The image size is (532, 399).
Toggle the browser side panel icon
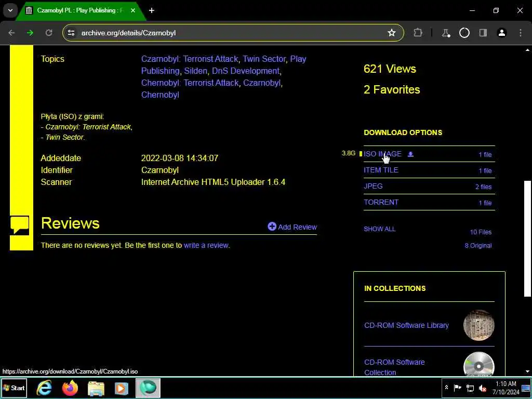click(x=483, y=33)
